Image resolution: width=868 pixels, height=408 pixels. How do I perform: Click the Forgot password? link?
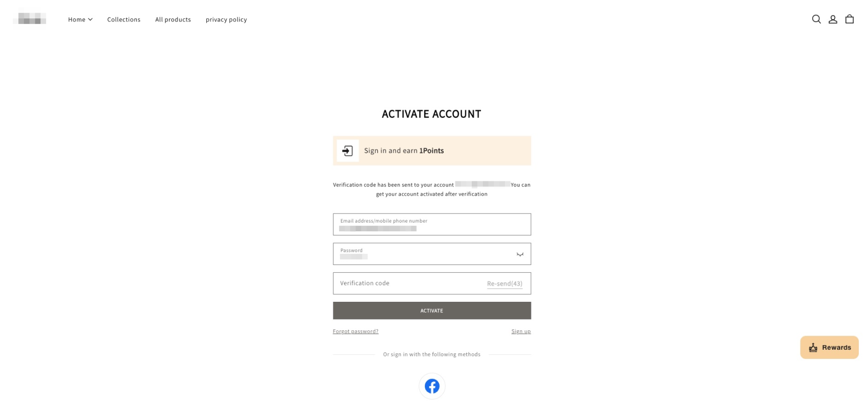point(355,331)
